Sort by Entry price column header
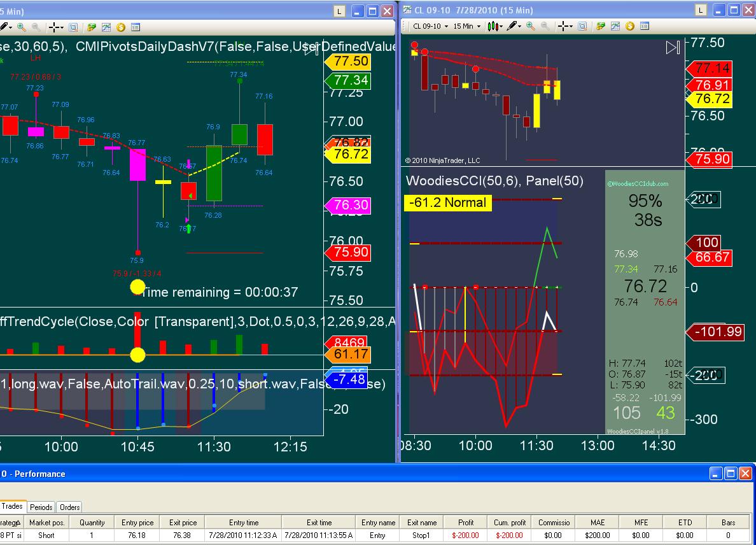Image resolution: width=756 pixels, height=545 pixels. pyautogui.click(x=137, y=522)
